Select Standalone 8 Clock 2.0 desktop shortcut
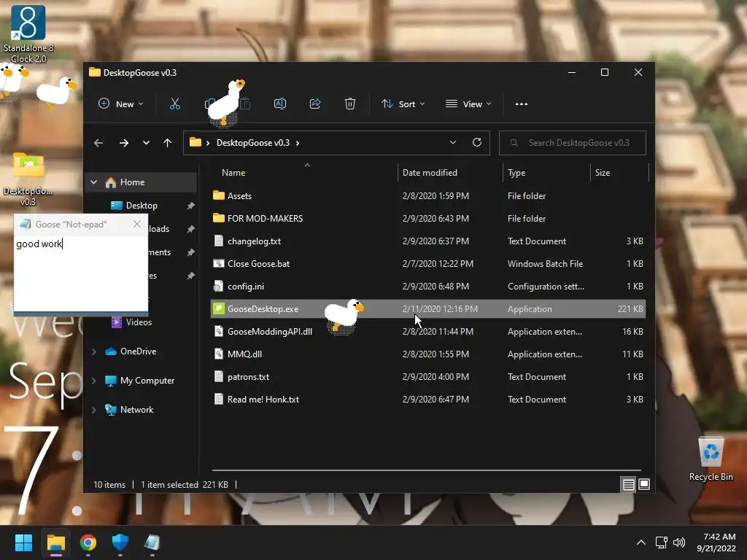This screenshot has height=560, width=747. pos(28,34)
